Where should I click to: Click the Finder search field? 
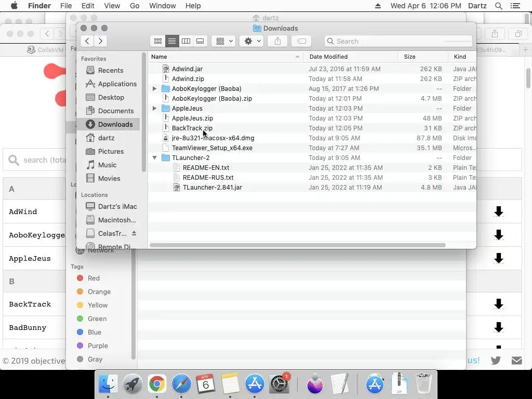[x=398, y=41]
